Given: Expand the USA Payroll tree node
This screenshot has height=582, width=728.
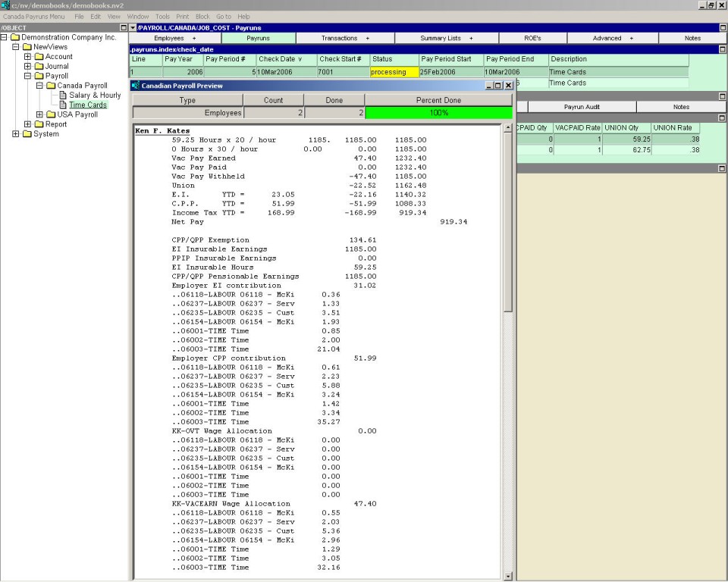Looking at the screenshot, I should 40,115.
